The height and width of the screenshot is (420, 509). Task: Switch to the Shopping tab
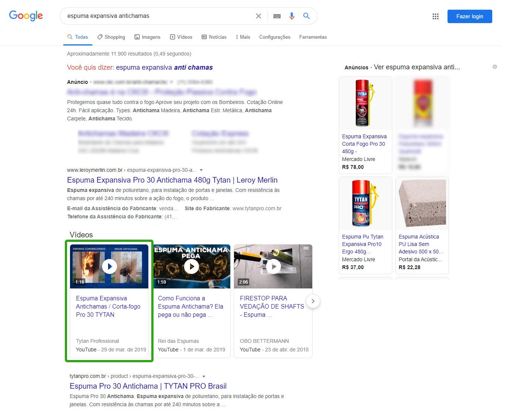click(x=111, y=37)
